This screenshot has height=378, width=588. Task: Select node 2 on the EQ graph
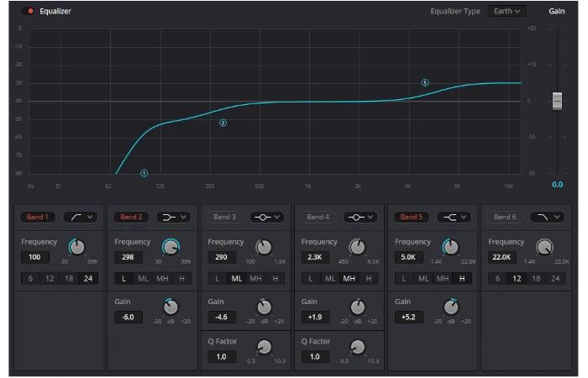[x=223, y=123]
